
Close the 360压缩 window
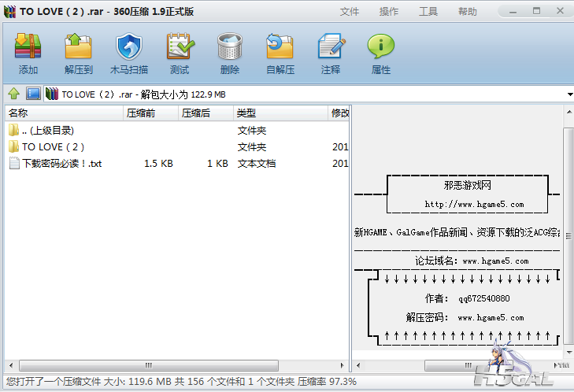[x=560, y=11]
